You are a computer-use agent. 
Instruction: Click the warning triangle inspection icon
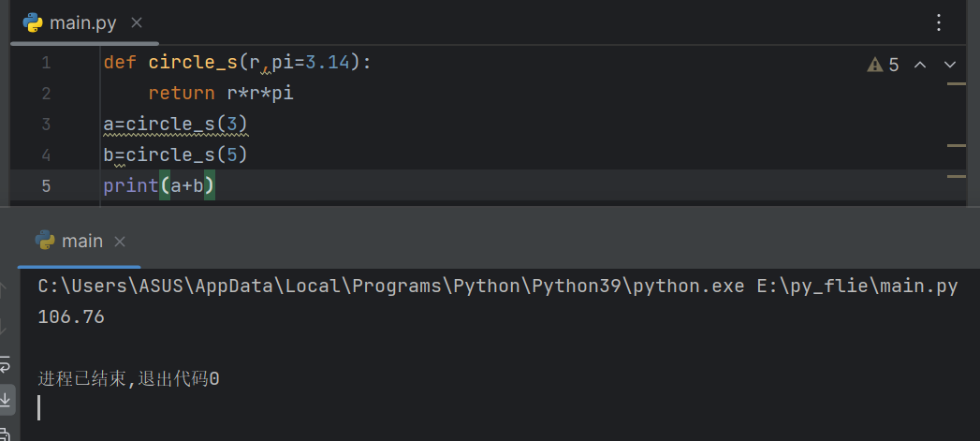(875, 65)
